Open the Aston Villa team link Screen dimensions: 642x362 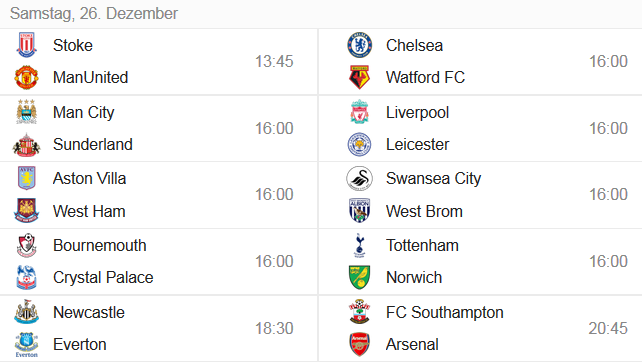coord(89,179)
